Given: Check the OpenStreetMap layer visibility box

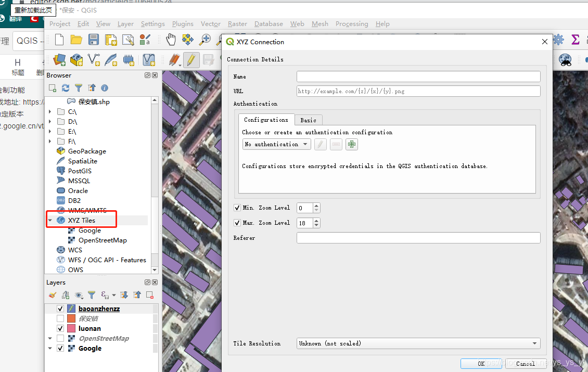Looking at the screenshot, I should click(60, 338).
